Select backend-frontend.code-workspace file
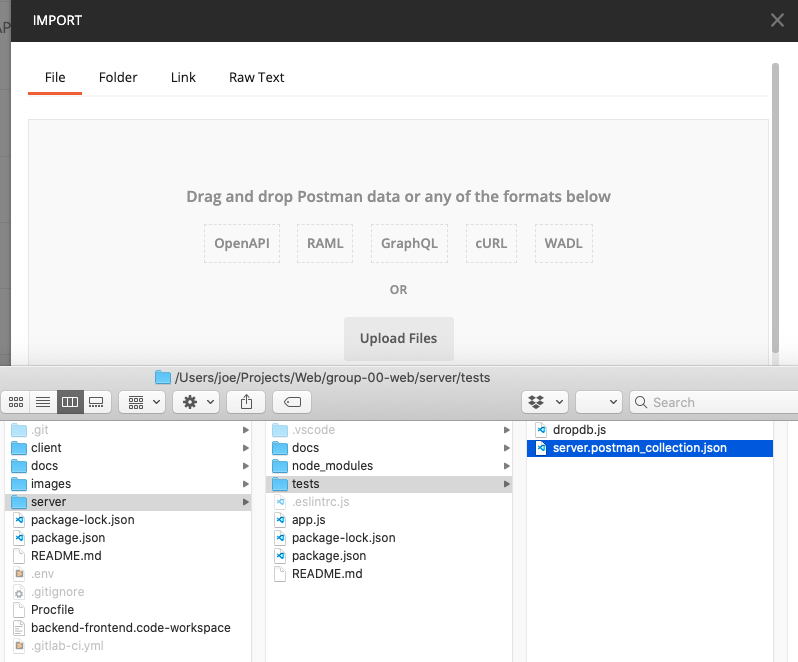Screen dimensions: 798x662 click(129, 627)
